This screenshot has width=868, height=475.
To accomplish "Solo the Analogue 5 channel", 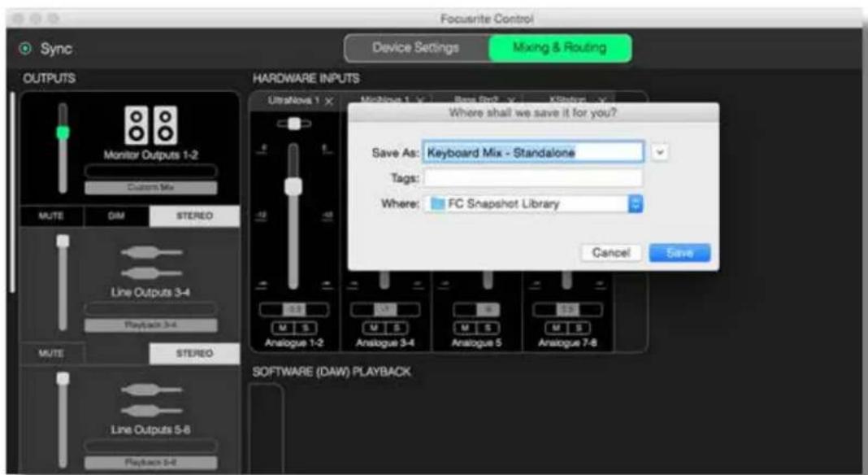I will coord(487,329).
